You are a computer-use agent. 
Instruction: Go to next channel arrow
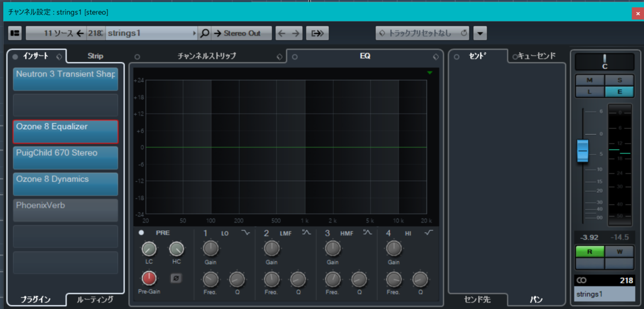pyautogui.click(x=296, y=33)
